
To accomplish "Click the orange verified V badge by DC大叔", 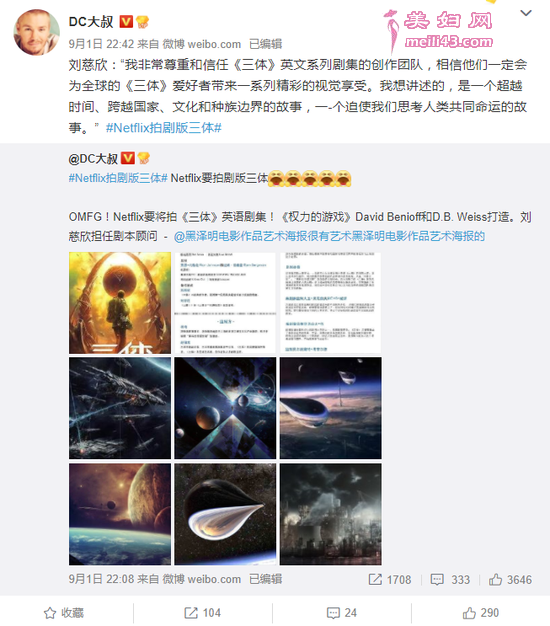I will 126,21.
